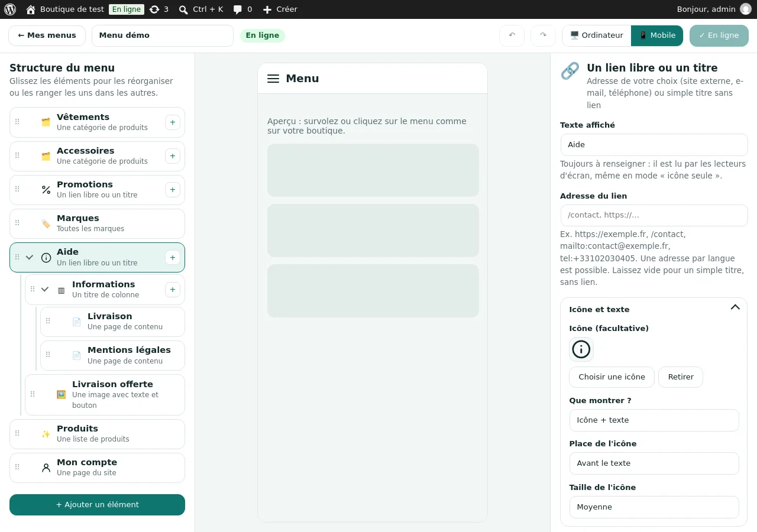Remove the icon with Retirer
757x532 pixels.
pos(681,377)
